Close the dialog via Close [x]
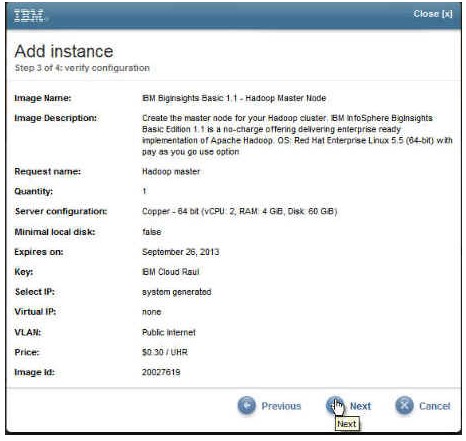 pos(433,14)
